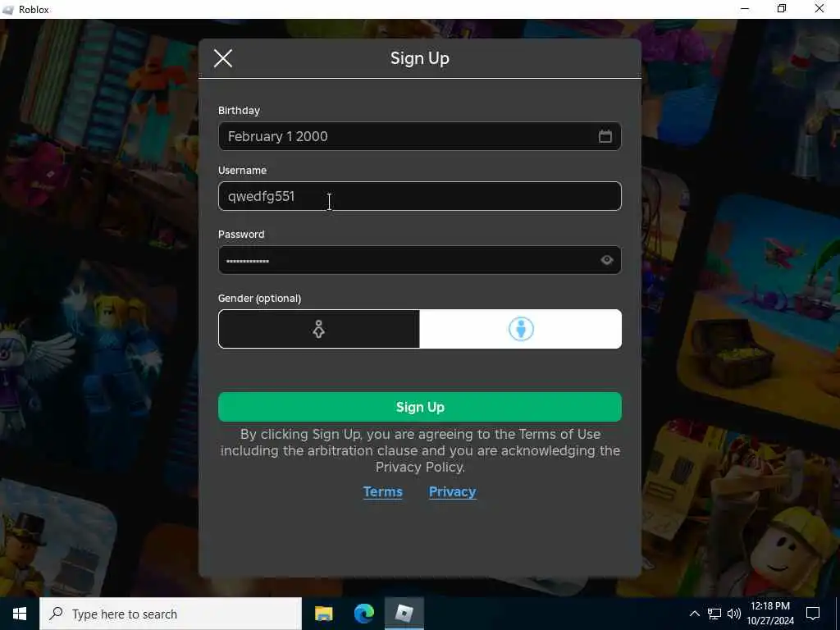Click the Password label text
The width and height of the screenshot is (840, 630).
click(241, 235)
